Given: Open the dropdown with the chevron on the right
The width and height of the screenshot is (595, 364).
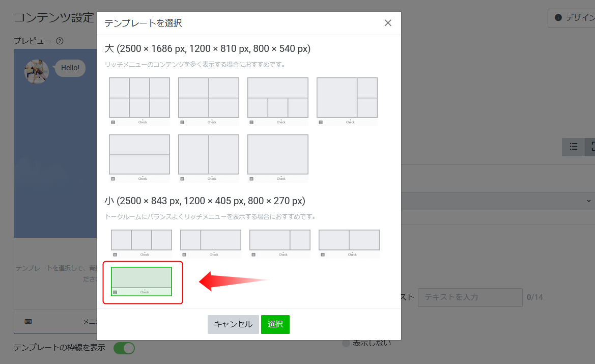Looking at the screenshot, I should 588,201.
